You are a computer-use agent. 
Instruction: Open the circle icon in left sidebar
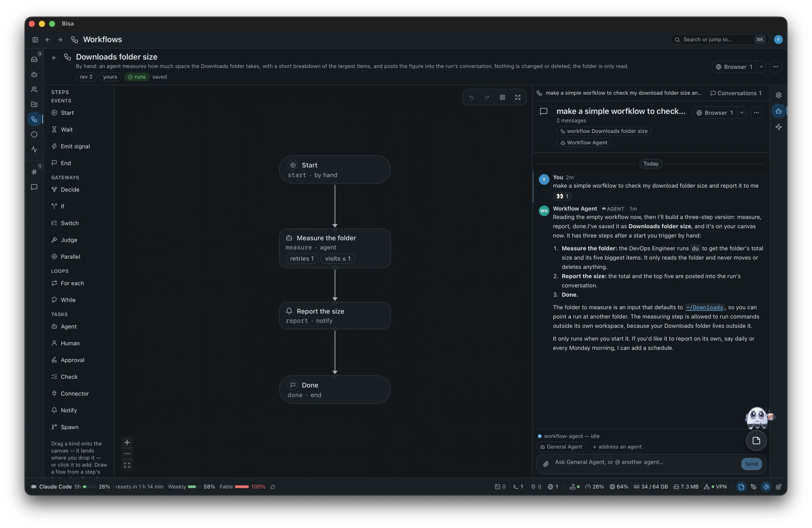point(35,134)
